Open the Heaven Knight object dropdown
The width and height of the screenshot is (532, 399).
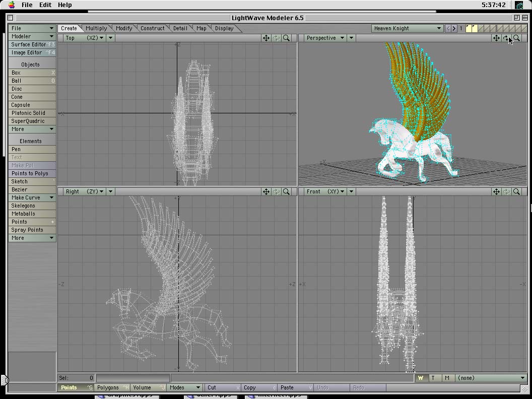[x=407, y=28]
